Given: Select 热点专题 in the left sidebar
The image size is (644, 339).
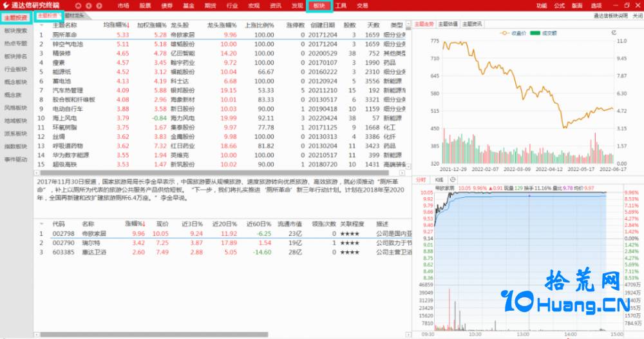Looking at the screenshot, I should [15, 44].
